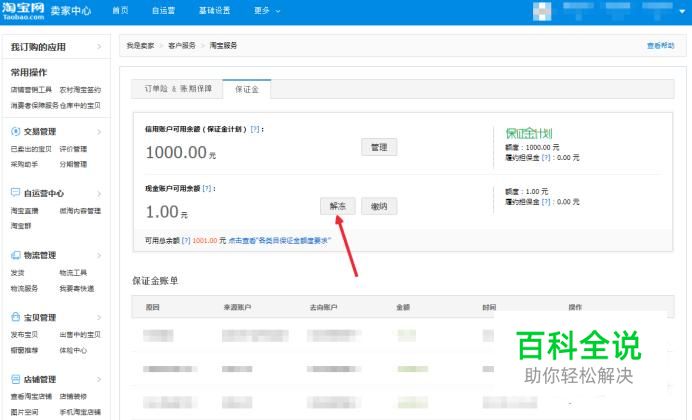Click the 解冻 button
Screen dimensions: 692x420
[338, 206]
